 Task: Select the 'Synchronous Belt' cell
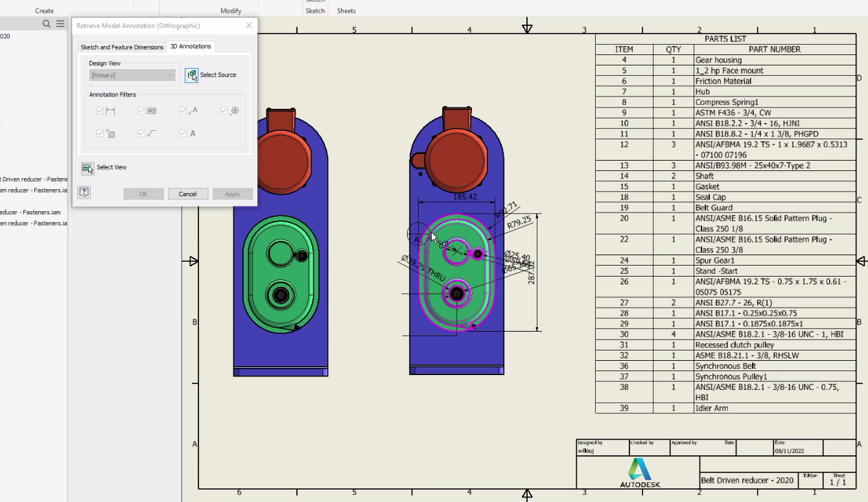tap(775, 366)
